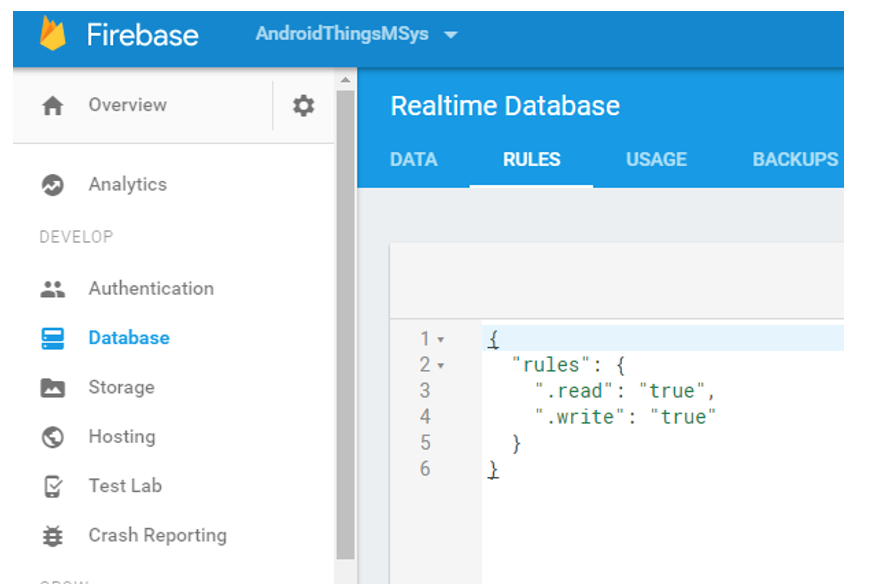Click the ".read" key in the rules editor

pos(574,391)
